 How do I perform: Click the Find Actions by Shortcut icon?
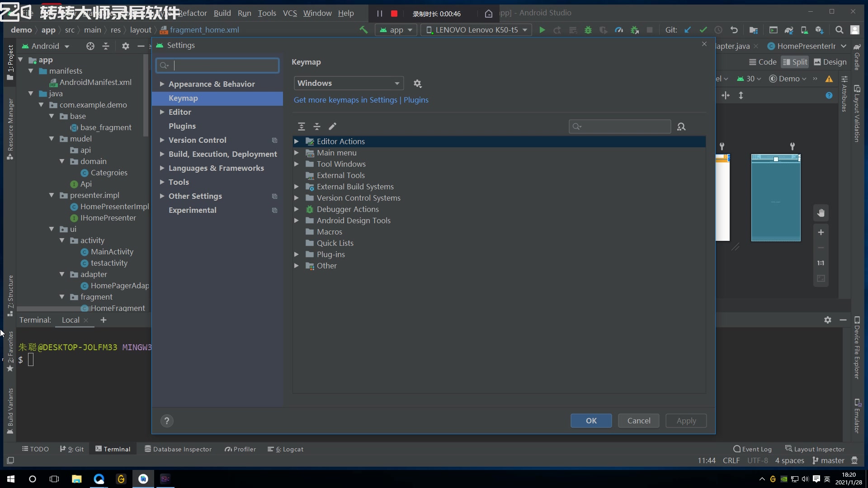tap(681, 127)
